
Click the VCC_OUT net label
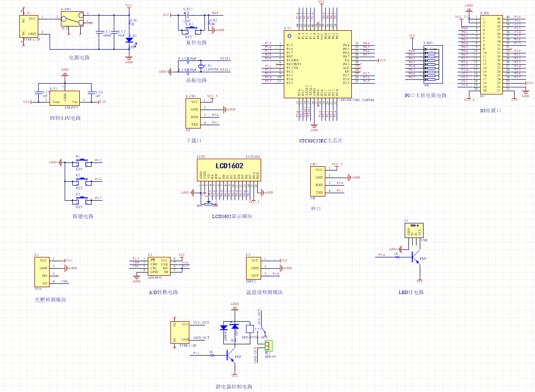click(201, 323)
